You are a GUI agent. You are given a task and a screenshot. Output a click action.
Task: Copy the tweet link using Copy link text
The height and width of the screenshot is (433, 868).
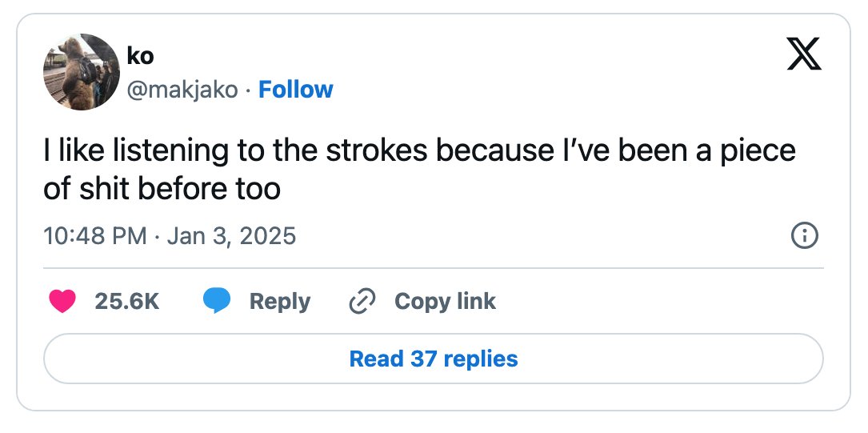445,301
